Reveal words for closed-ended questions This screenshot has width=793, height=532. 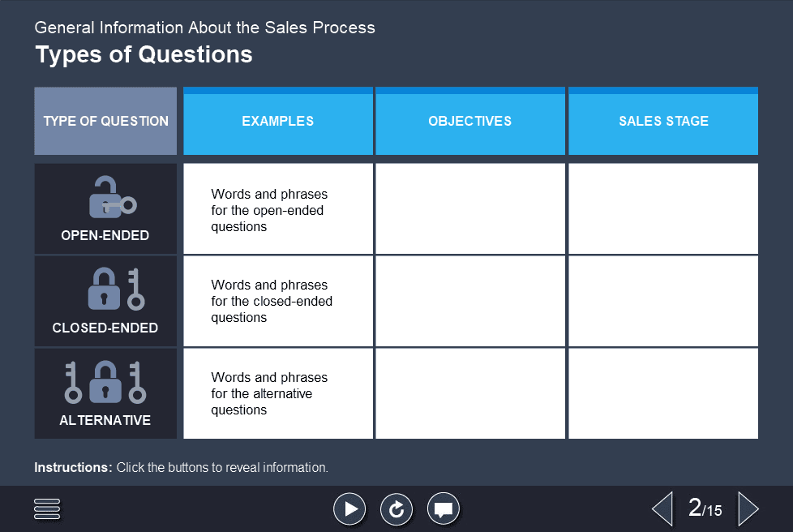tap(277, 300)
